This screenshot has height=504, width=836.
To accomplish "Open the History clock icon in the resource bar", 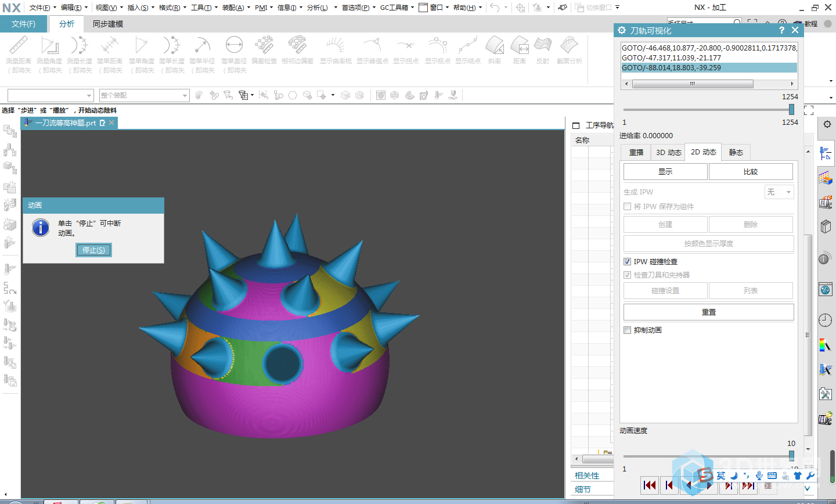I will click(x=825, y=320).
